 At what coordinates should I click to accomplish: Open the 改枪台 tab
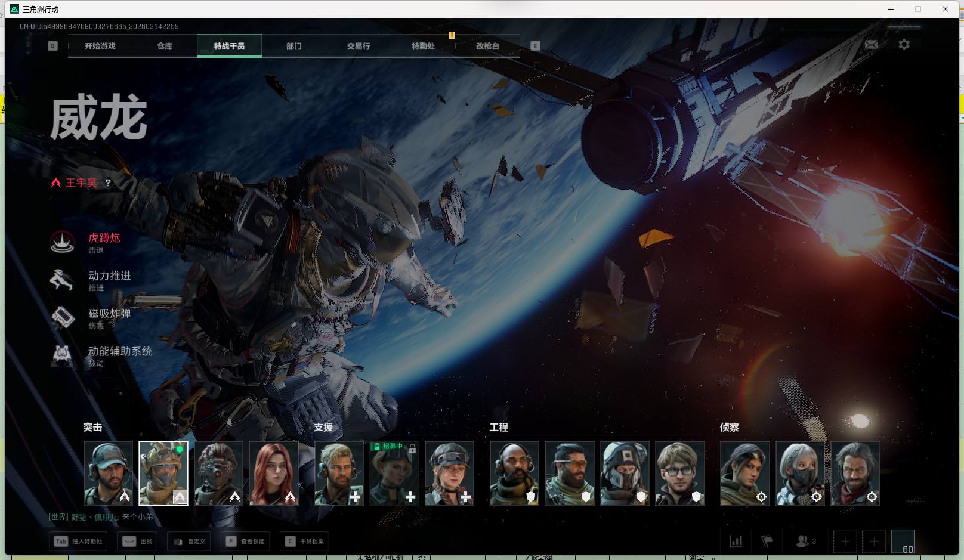click(487, 46)
